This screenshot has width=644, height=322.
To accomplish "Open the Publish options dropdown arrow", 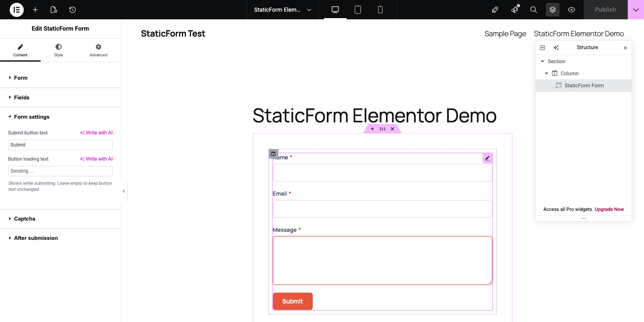I will point(636,10).
